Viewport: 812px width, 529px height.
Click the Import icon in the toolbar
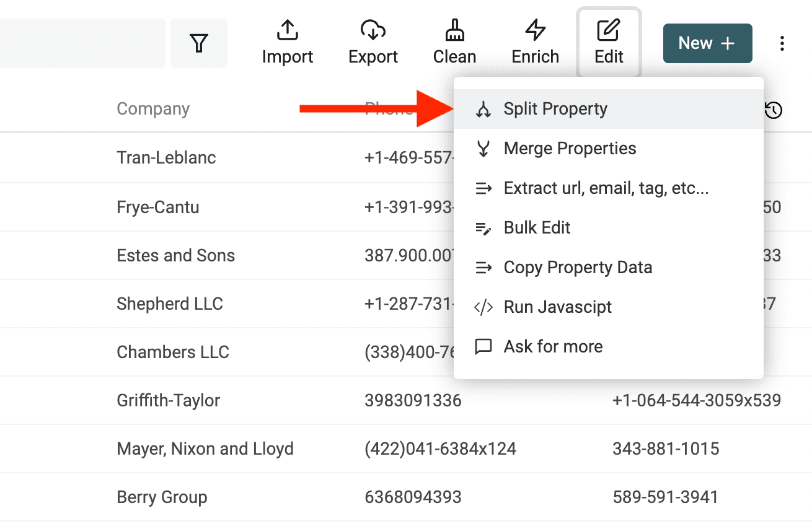tap(288, 40)
